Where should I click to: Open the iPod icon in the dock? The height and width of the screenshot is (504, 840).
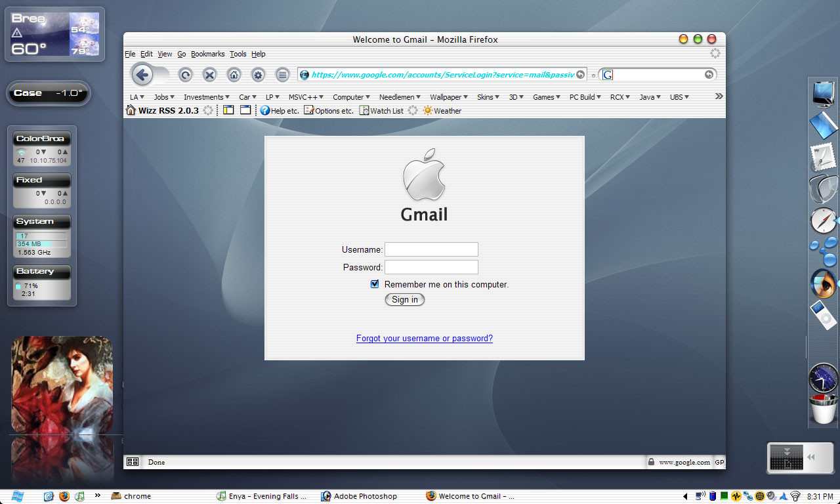[823, 315]
